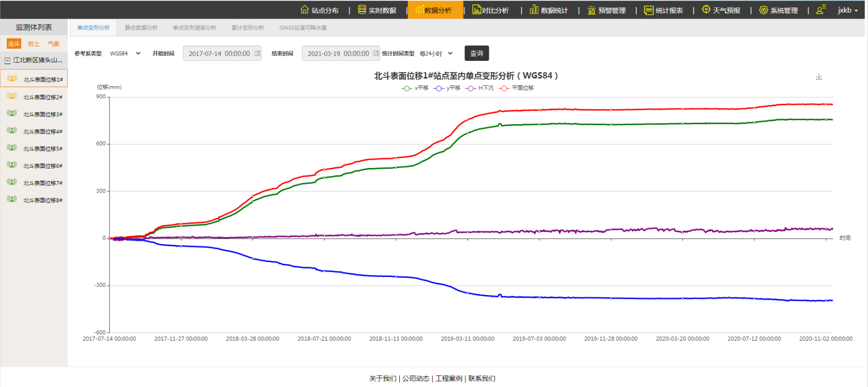Viewport: 868px width, 387px height.
Task: Click the 预警管理 alarm icon
Action: [x=591, y=10]
